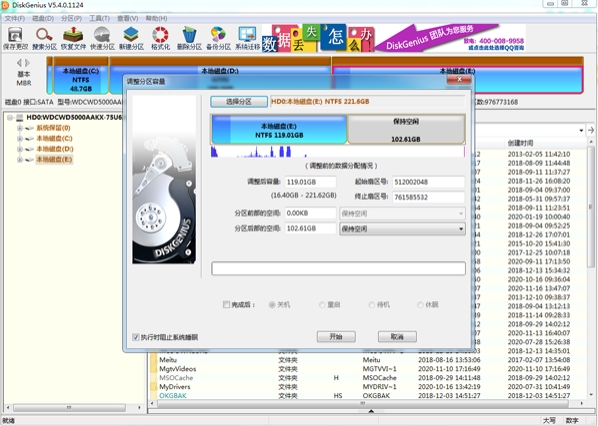This screenshot has width=598, height=426.
Task: Open the 搜索分区 search partition tool
Action: click(x=44, y=38)
